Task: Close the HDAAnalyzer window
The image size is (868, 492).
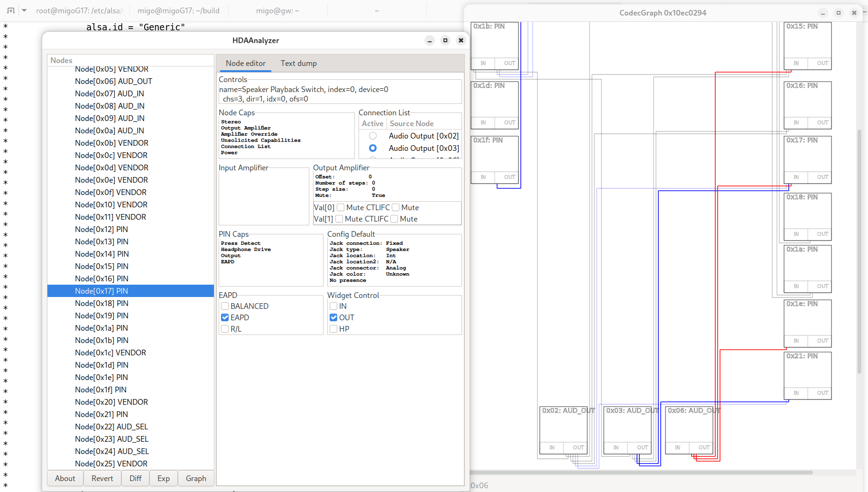Action: coord(461,40)
